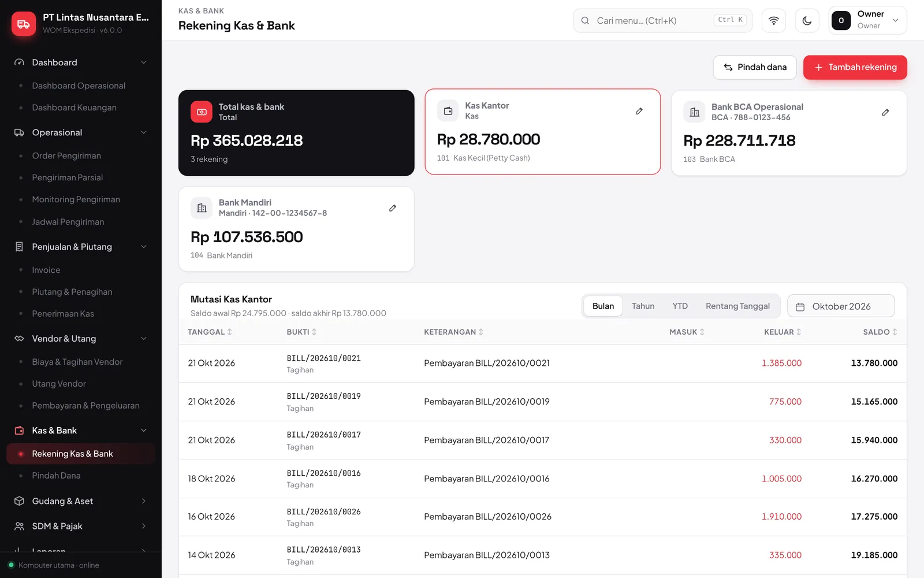924x578 pixels.
Task: Expand Gudang & Aset section
Action: point(81,501)
